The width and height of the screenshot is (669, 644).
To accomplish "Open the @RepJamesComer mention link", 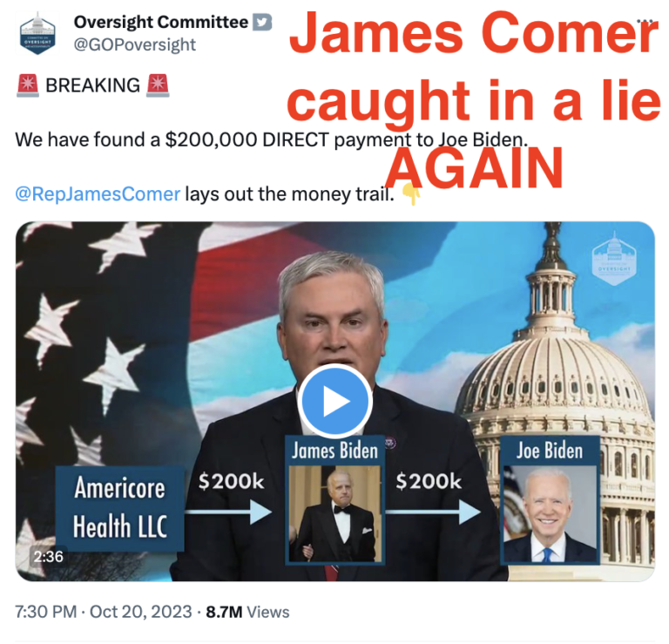I will 98,194.
